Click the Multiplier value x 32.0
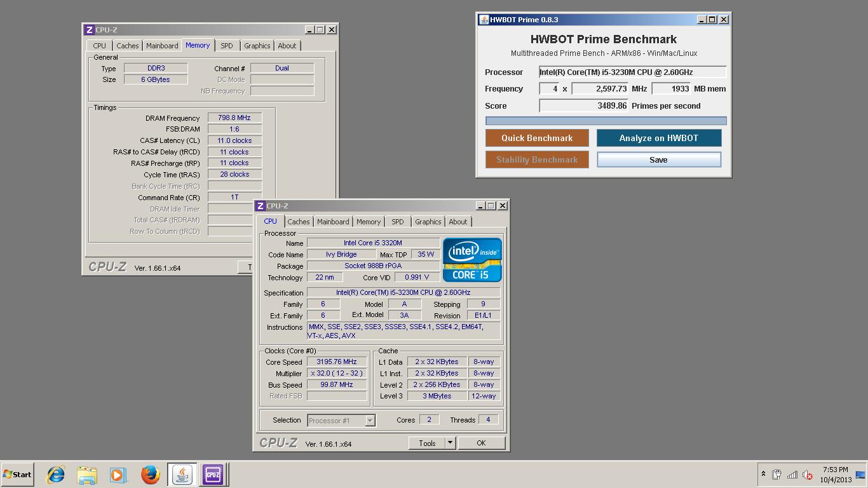 click(337, 374)
